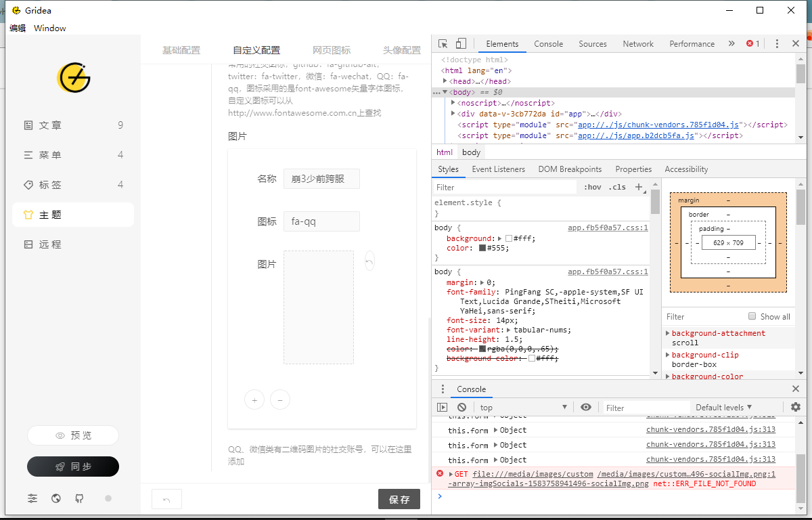Open the DevTools Performance tab
The height and width of the screenshot is (520, 812).
pyautogui.click(x=692, y=44)
